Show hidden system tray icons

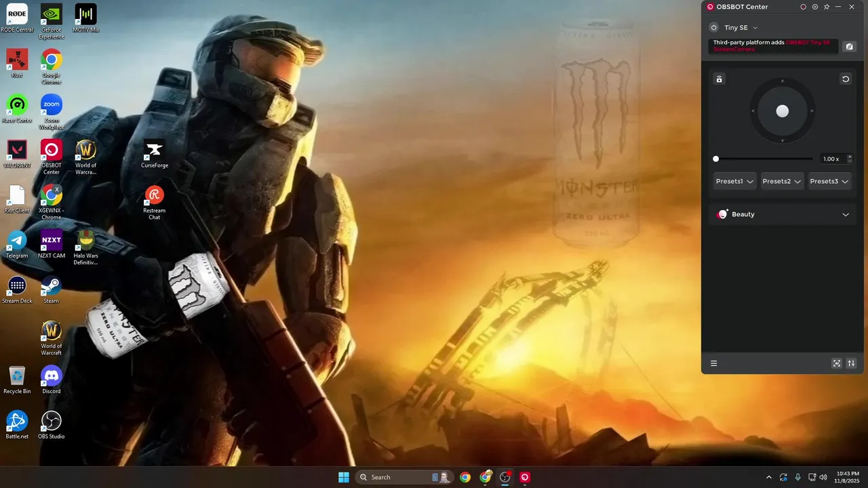pos(768,477)
